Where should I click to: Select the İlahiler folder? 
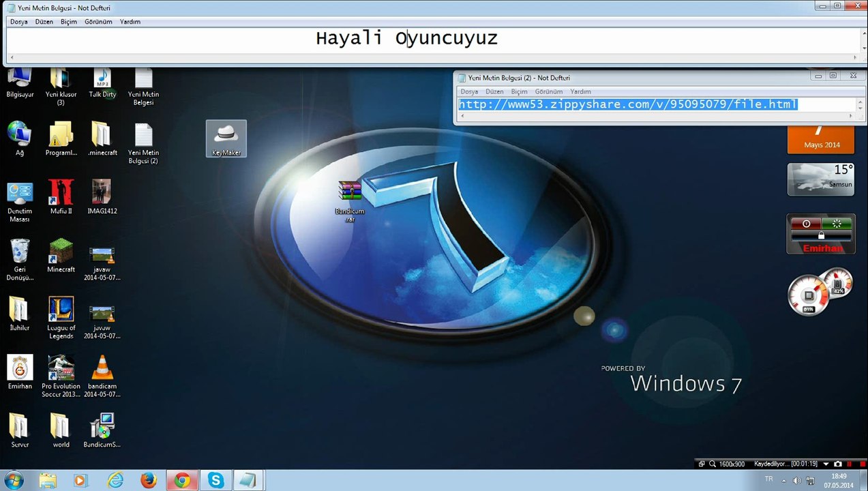[x=20, y=314]
